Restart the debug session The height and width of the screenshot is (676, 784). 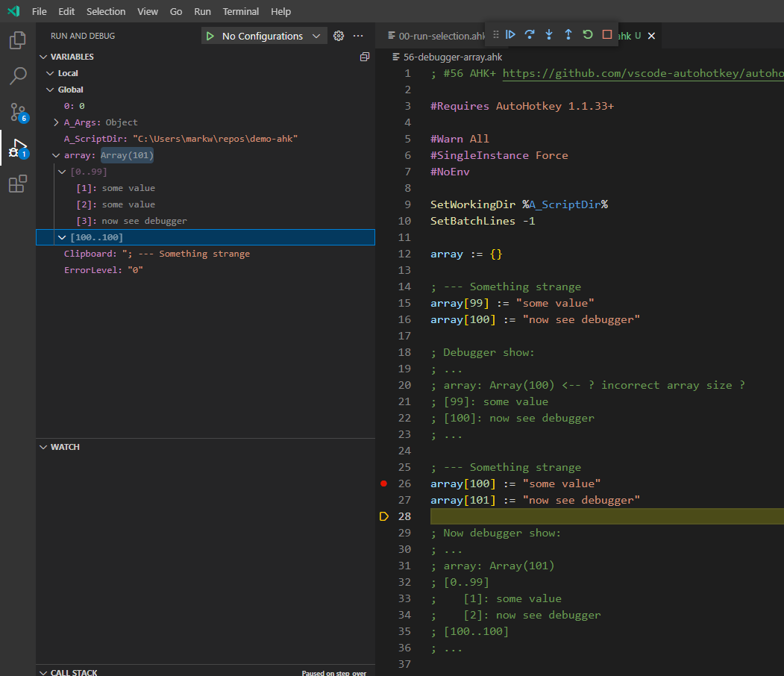pyautogui.click(x=588, y=34)
